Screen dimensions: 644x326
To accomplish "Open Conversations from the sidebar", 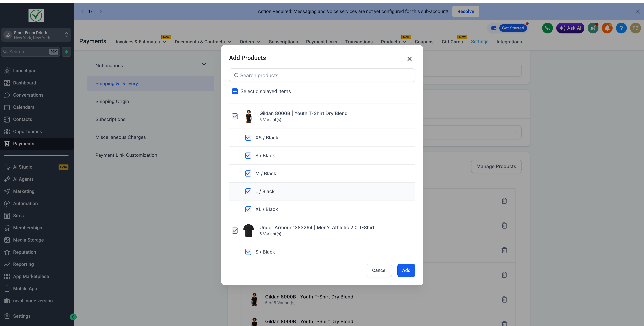I will [x=28, y=95].
